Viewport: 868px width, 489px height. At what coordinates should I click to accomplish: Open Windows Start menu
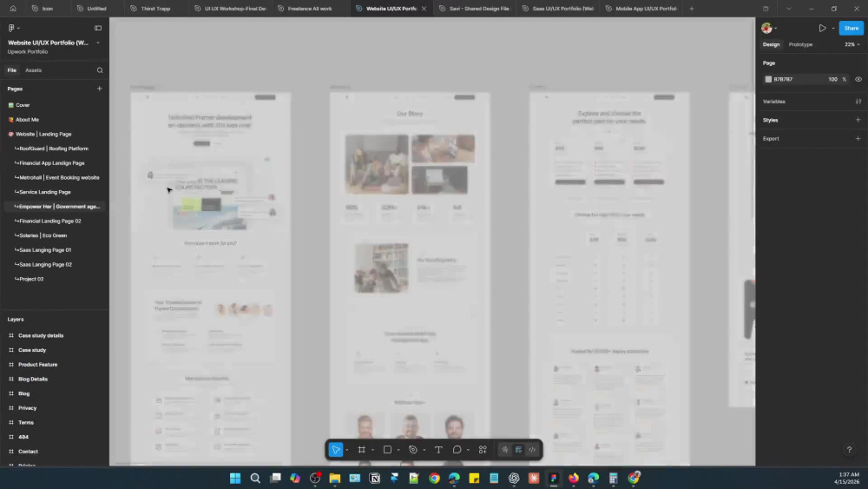coord(235,478)
